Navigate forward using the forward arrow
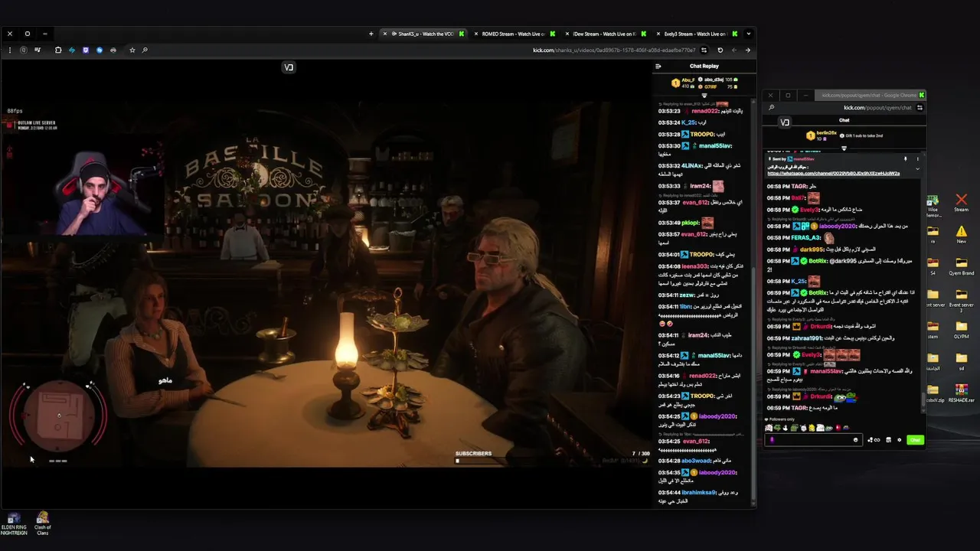The width and height of the screenshot is (980, 551). click(733, 50)
